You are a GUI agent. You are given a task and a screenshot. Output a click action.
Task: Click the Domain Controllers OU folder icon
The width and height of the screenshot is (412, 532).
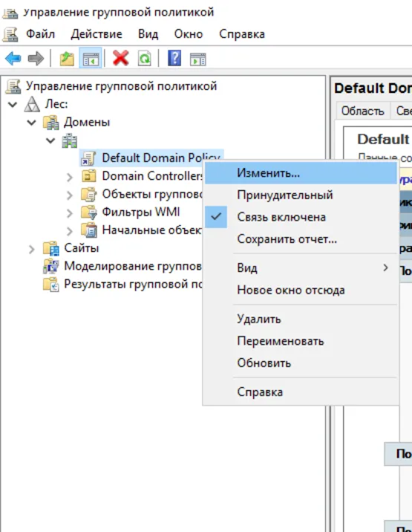click(x=89, y=176)
